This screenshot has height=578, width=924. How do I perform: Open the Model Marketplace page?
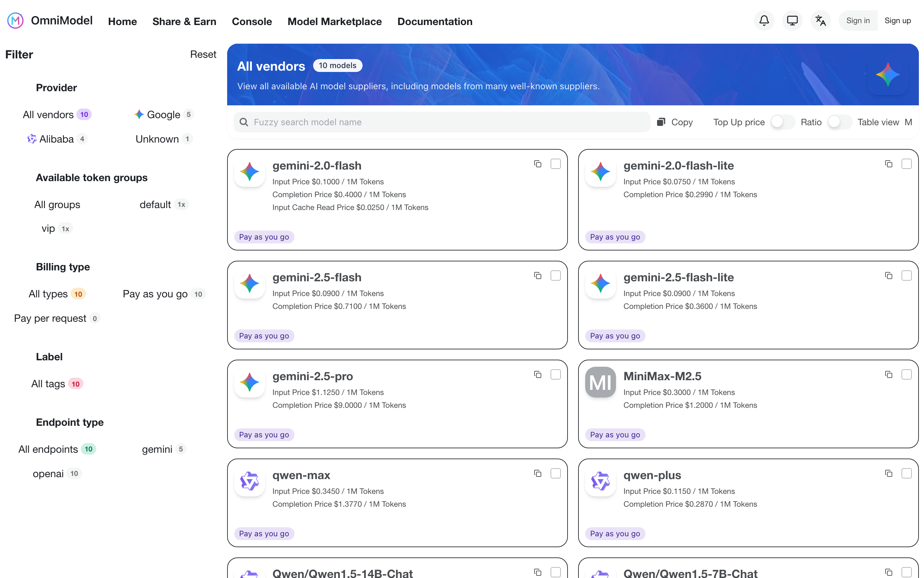pos(335,22)
